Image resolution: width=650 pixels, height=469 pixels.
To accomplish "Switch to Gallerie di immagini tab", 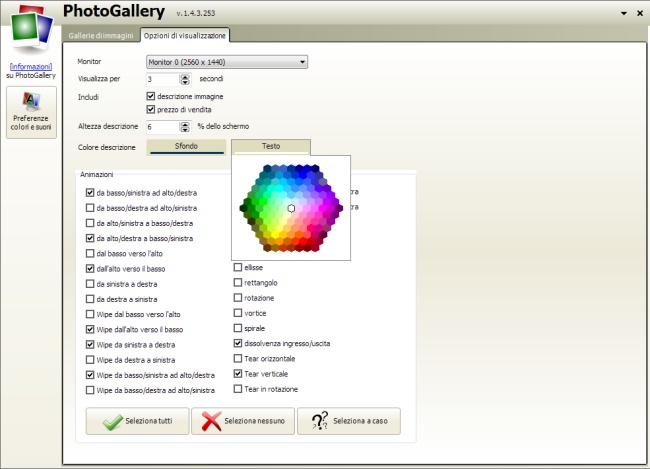I will [101, 36].
